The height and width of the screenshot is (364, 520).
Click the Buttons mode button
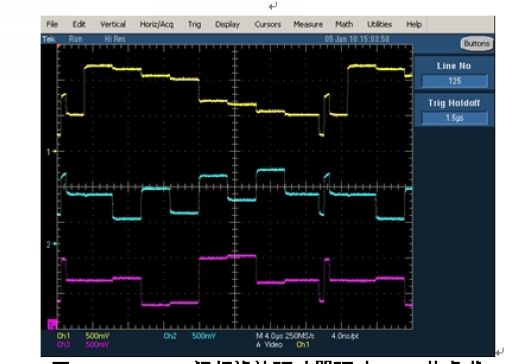pyautogui.click(x=477, y=43)
